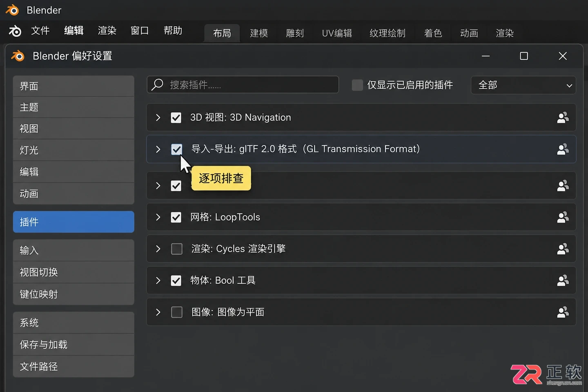588x392 pixels.
Task: Open the 编辑 menu in the menu bar
Action: point(74,31)
